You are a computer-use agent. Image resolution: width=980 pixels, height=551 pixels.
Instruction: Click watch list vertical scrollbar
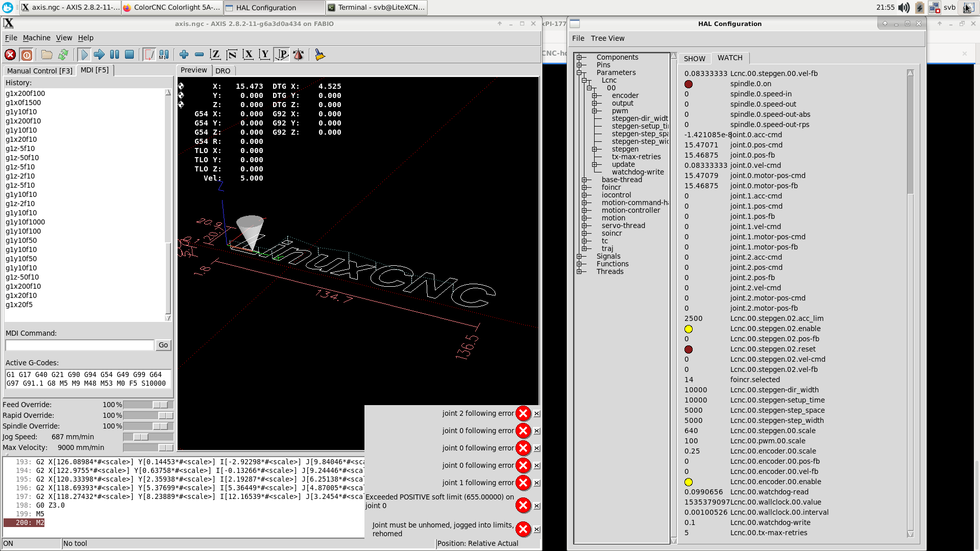pyautogui.click(x=911, y=303)
